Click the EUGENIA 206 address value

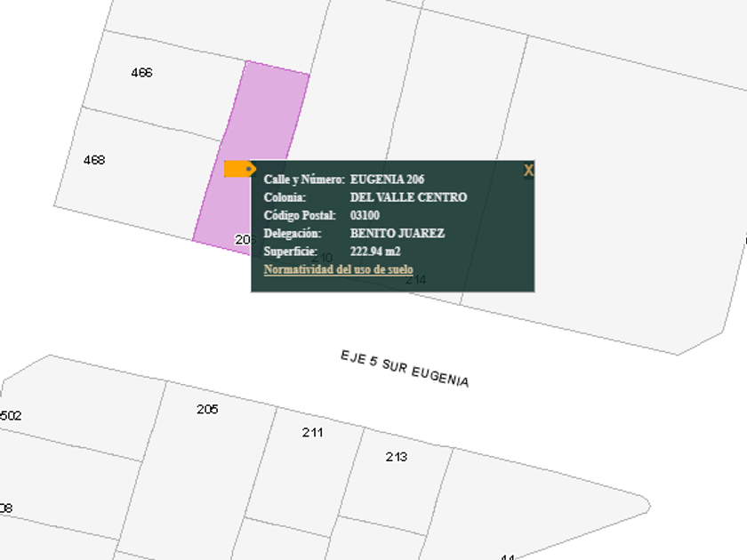pos(387,180)
